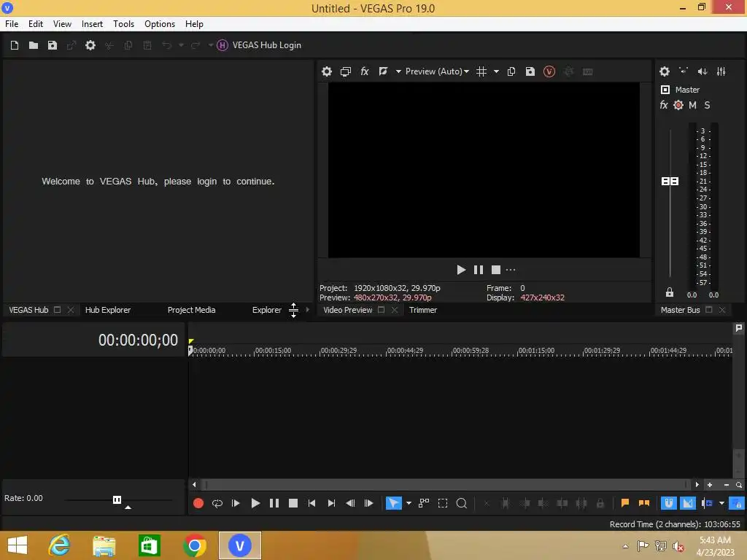Expand Auto Ripple dropdown arrow
The image size is (747, 560).
pos(721,503)
